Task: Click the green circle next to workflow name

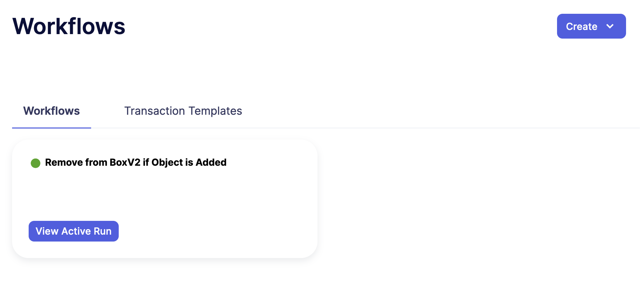Action: tap(36, 163)
